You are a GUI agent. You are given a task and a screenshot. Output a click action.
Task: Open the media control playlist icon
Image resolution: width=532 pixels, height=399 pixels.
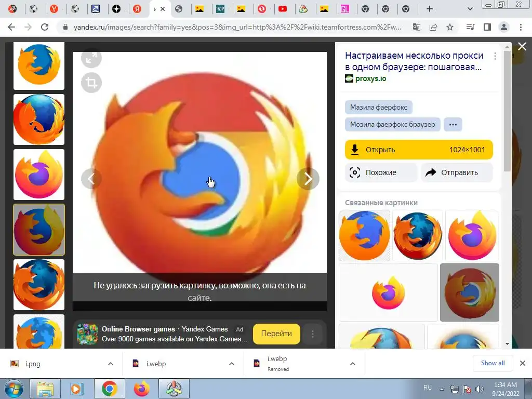tap(471, 27)
